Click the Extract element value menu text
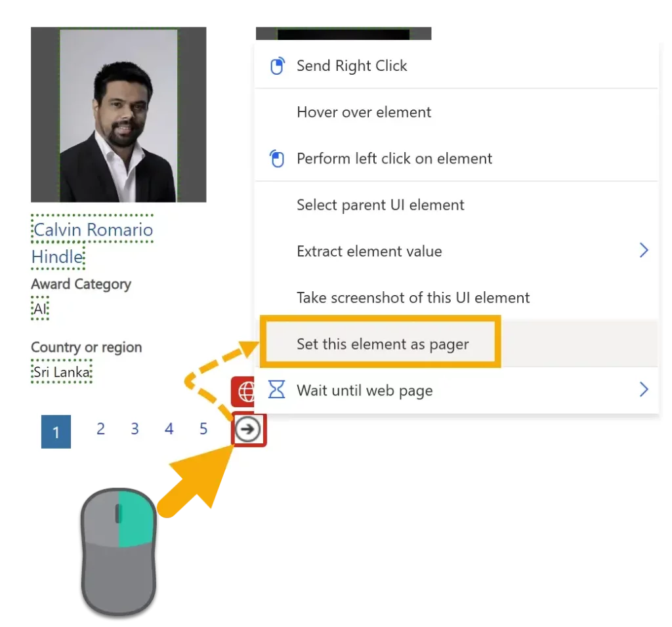 coord(369,251)
